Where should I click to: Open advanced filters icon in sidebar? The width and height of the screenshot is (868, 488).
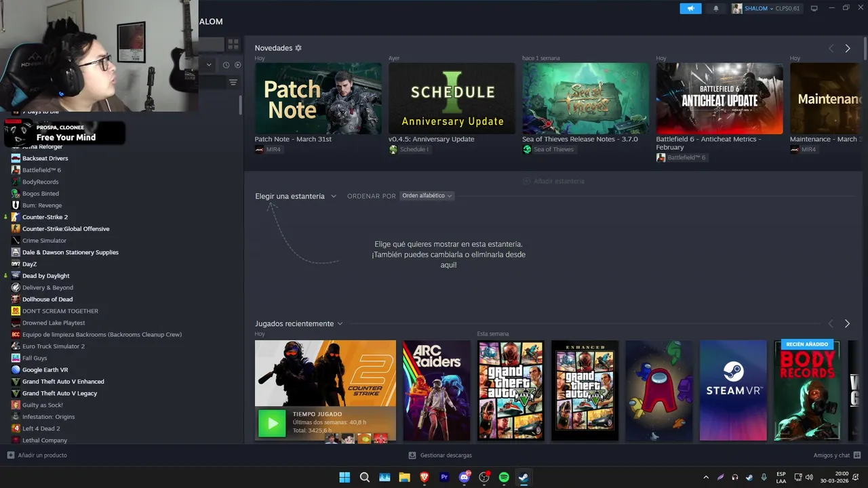click(x=233, y=82)
